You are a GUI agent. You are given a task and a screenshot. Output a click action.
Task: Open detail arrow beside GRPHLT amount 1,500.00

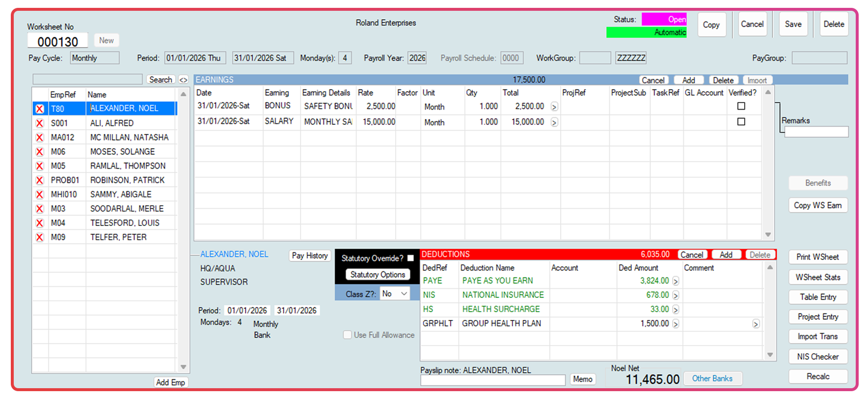tap(676, 324)
